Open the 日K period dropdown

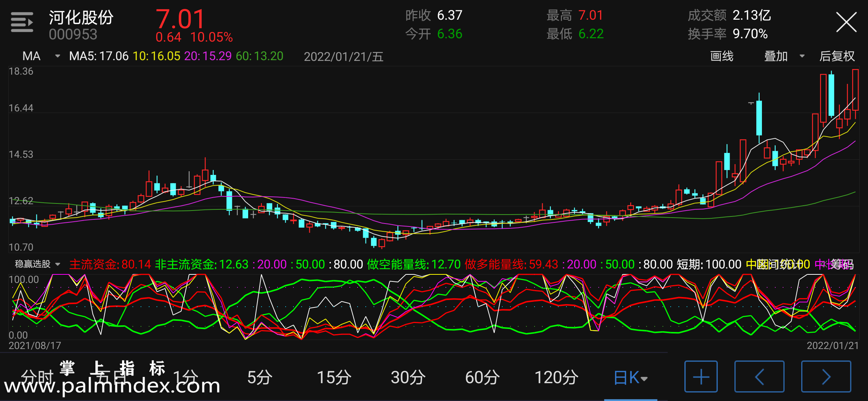point(631,378)
